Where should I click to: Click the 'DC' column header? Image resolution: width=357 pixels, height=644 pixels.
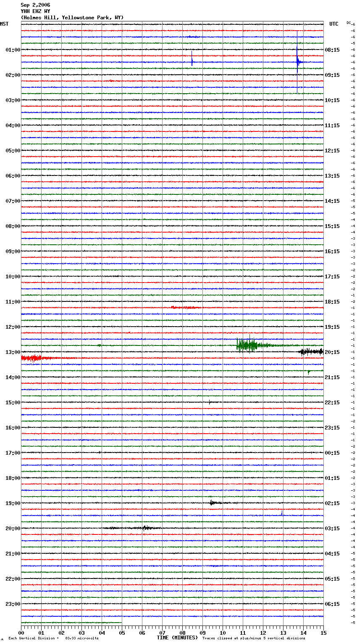pyautogui.click(x=349, y=23)
